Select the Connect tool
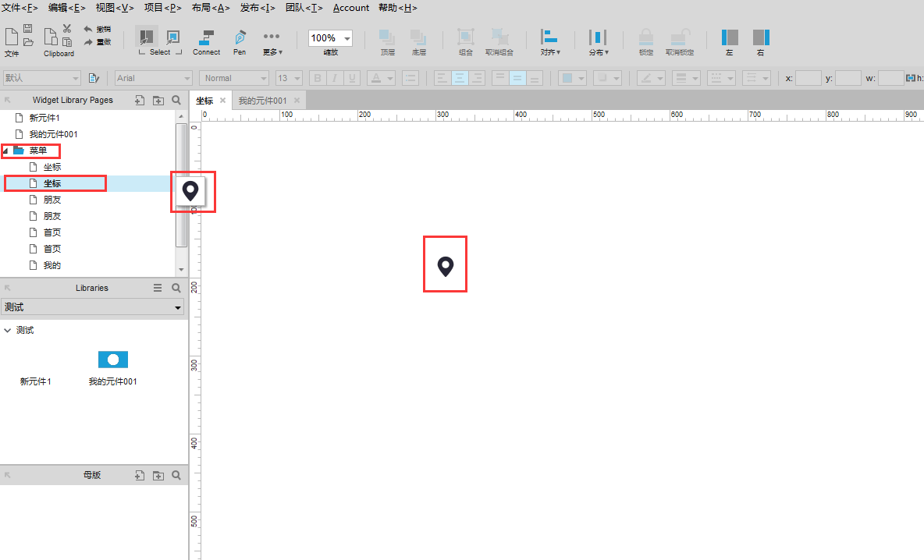The height and width of the screenshot is (560, 924). [206, 41]
